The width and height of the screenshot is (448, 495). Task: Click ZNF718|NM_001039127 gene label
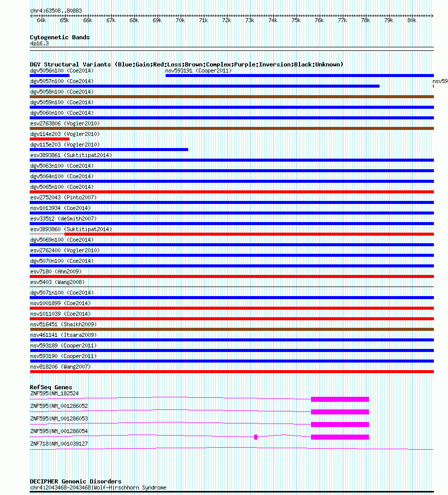coord(59,444)
